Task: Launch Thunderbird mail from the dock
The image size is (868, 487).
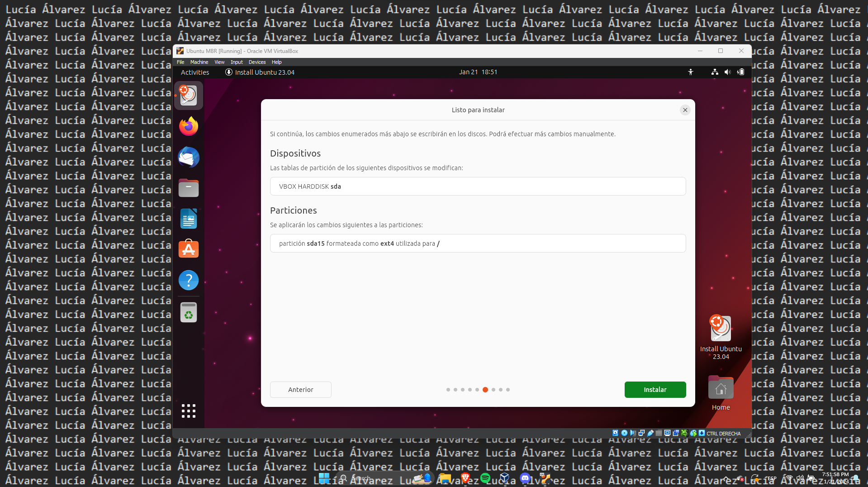Action: 189,157
